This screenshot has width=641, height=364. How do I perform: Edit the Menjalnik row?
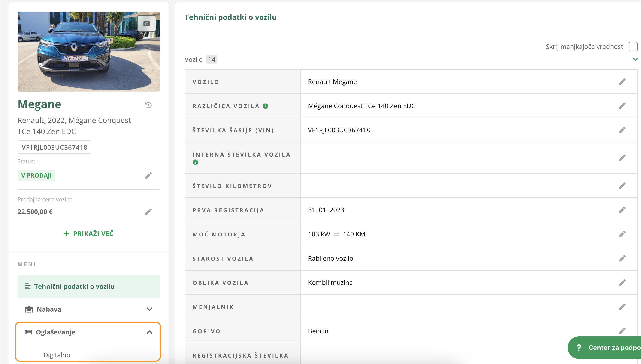(x=622, y=307)
